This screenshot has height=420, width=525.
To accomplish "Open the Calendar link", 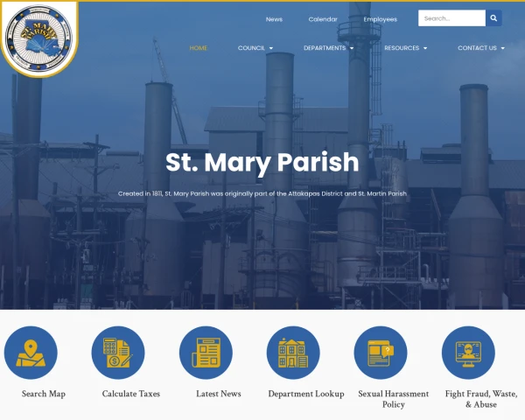I will coord(323,19).
